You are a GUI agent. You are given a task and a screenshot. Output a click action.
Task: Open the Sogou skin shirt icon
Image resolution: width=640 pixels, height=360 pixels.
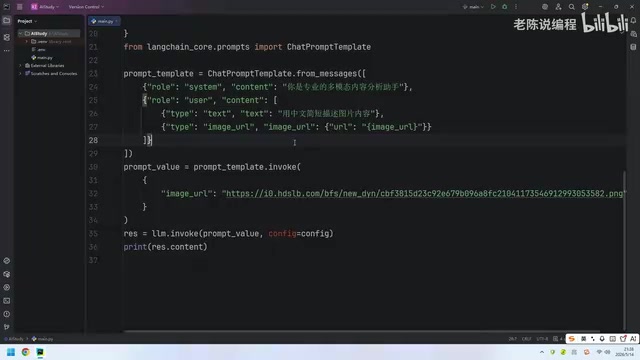pyautogui.click(x=623, y=339)
